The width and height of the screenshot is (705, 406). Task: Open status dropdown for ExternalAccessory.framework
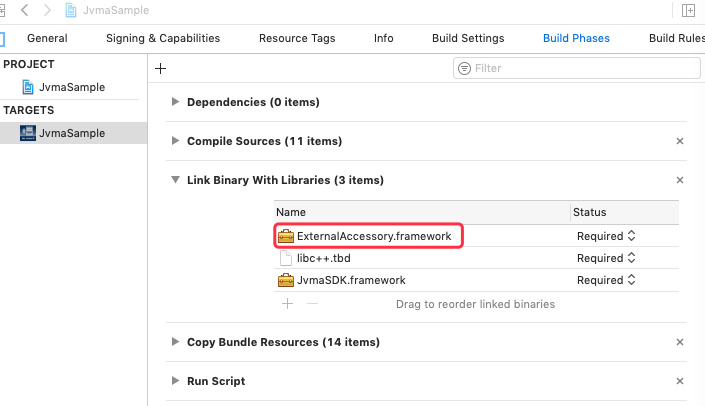click(x=606, y=237)
